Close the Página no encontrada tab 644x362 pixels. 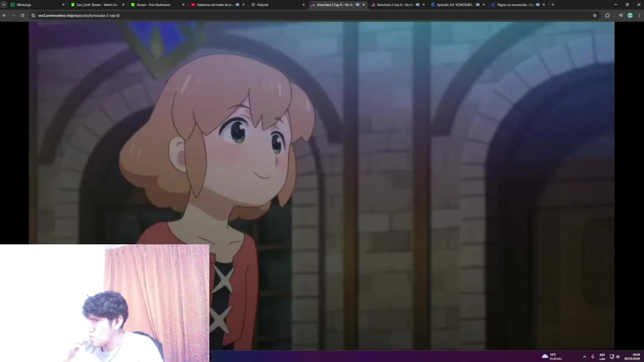point(544,5)
